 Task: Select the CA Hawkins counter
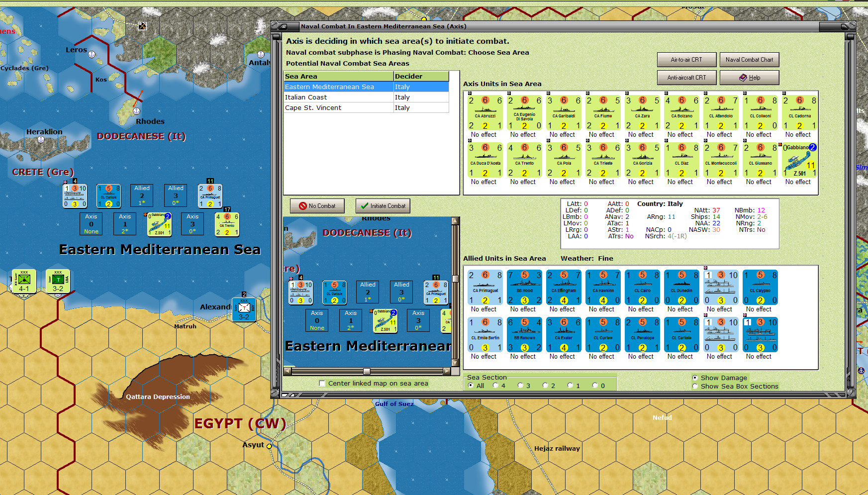603,288
